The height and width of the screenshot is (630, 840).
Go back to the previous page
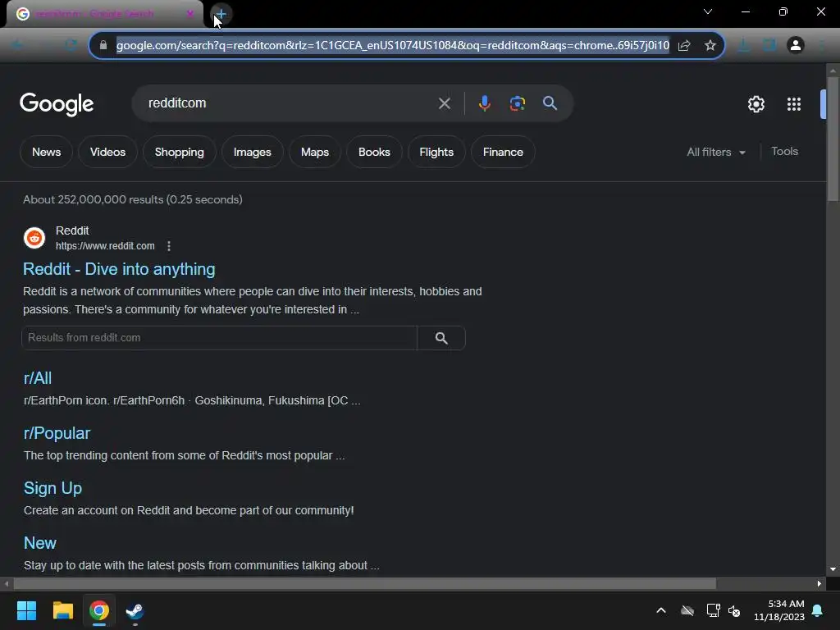click(18, 45)
